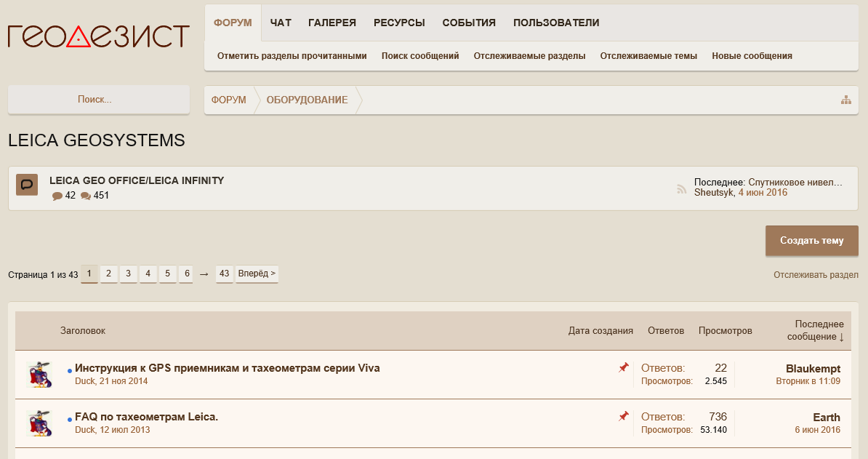Open LEICA GEO OFFICE/LEICA INFINITY subforum
The height and width of the screenshot is (459, 868).
(137, 180)
